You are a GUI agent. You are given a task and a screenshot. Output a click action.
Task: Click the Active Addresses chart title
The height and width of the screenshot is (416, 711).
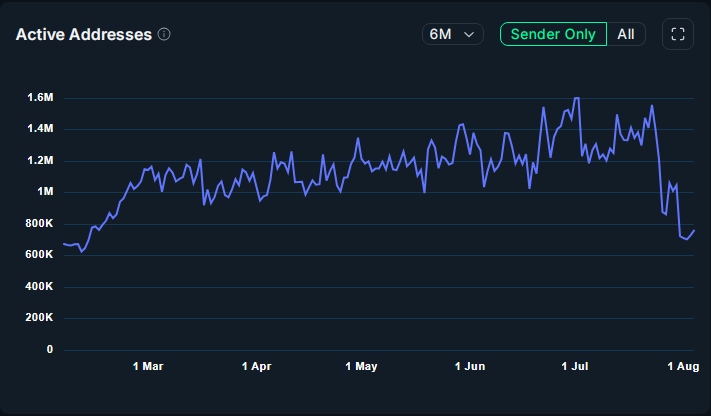pyautogui.click(x=84, y=34)
